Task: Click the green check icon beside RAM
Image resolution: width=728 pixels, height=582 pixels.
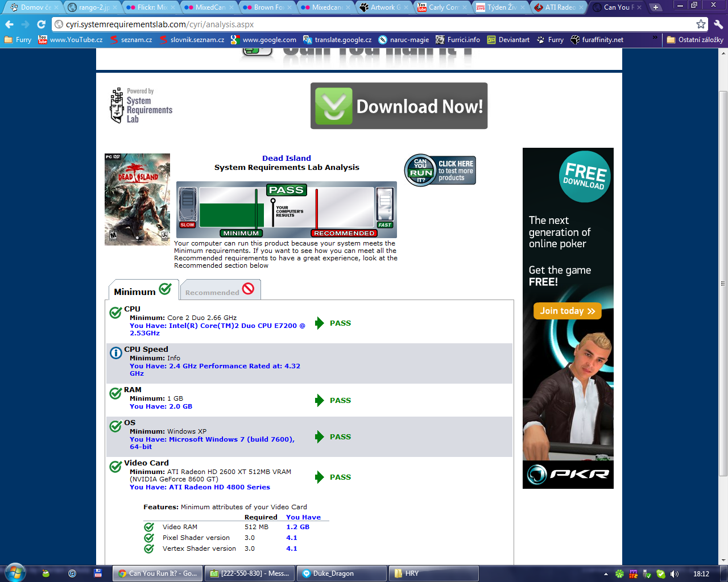Action: pos(115,393)
